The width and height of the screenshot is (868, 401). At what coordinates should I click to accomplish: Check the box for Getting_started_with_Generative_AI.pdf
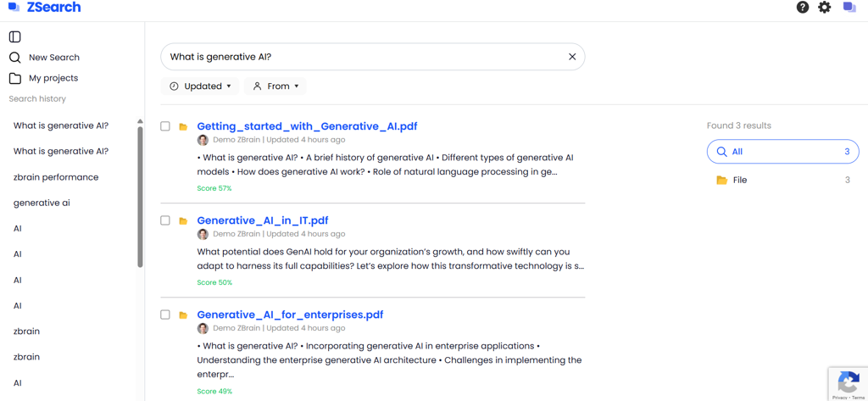tap(165, 126)
